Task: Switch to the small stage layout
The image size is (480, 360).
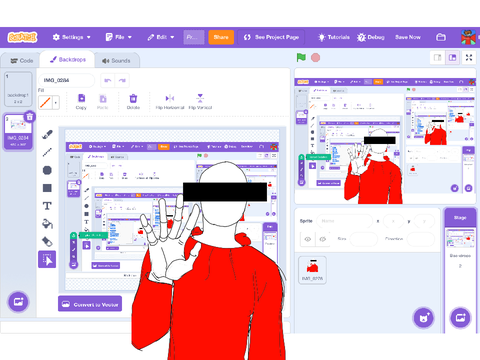Action: coord(438,58)
